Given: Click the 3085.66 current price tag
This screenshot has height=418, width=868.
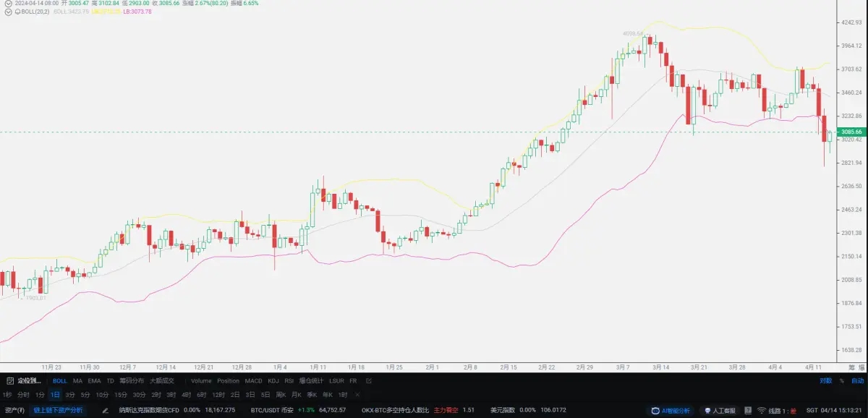Looking at the screenshot, I should pyautogui.click(x=851, y=132).
